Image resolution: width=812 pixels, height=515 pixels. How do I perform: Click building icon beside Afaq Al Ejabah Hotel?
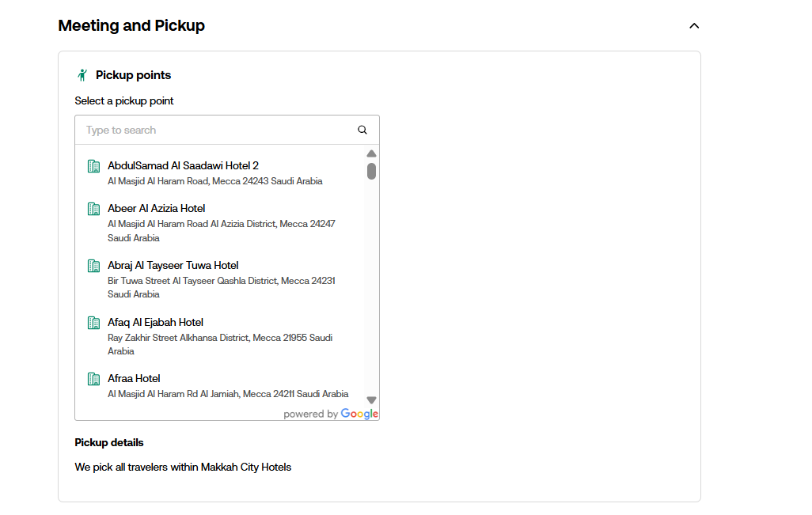coord(93,323)
